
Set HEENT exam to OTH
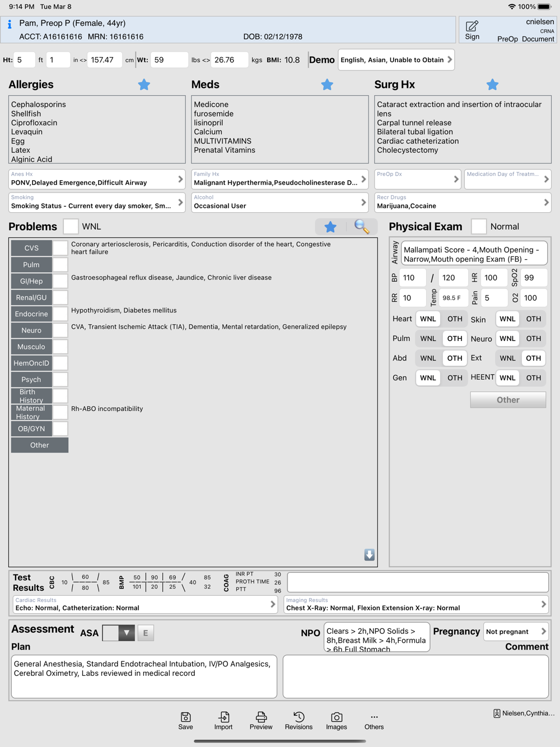pos(534,377)
